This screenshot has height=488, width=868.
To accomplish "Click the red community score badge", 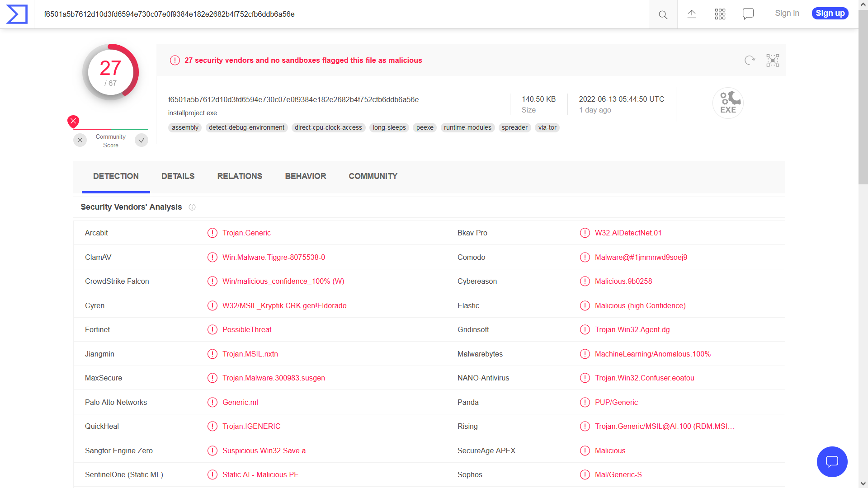I will tap(73, 121).
